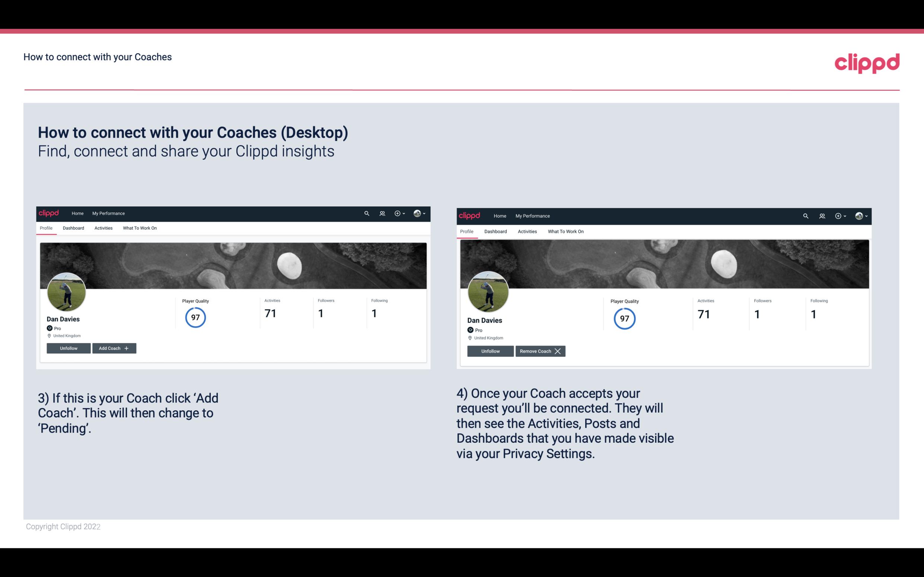Select the Dashboard tab in left screenshot
This screenshot has height=577, width=924.
pos(73,228)
